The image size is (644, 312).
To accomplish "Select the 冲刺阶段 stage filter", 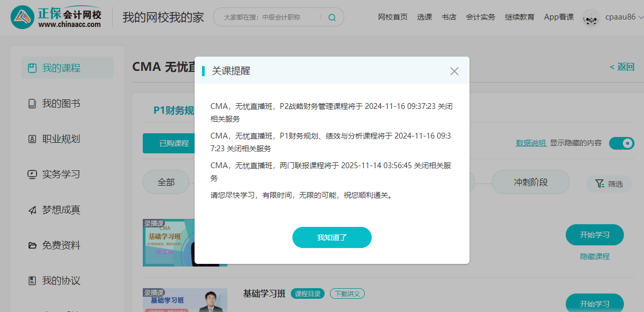I will click(531, 182).
